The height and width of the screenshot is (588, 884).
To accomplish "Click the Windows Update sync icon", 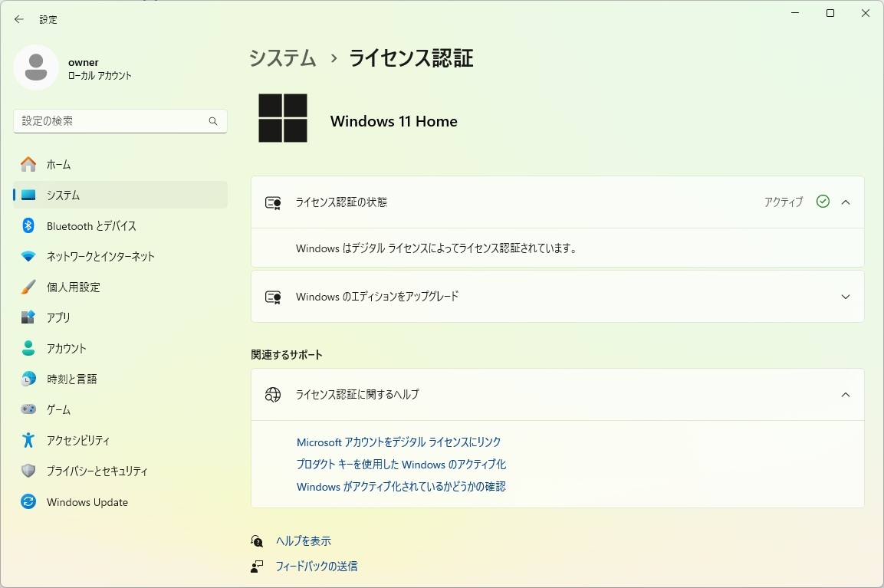I will tap(28, 501).
